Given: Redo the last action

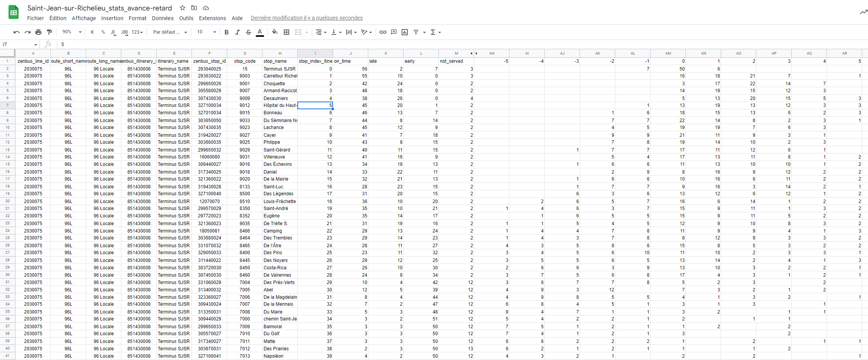Looking at the screenshot, I should (28, 32).
